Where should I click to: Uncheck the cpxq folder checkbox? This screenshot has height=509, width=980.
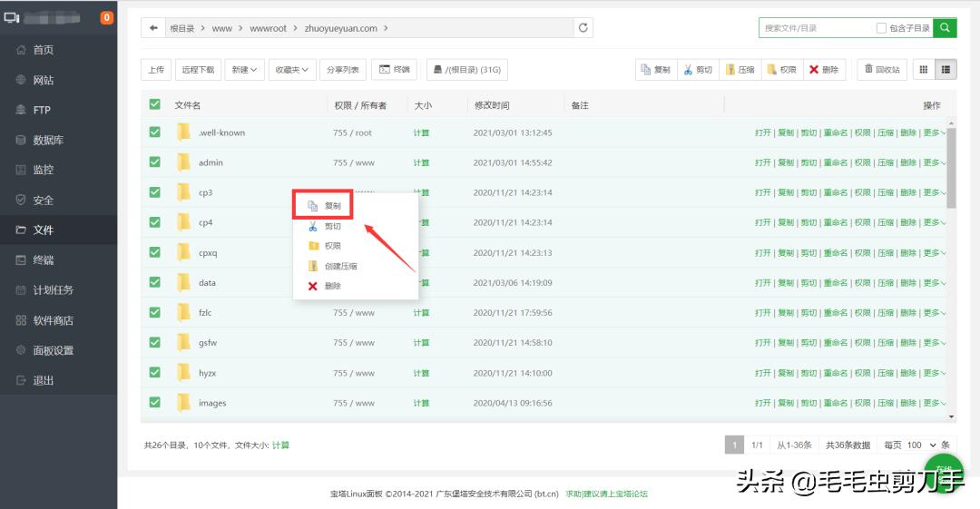pyautogui.click(x=155, y=252)
